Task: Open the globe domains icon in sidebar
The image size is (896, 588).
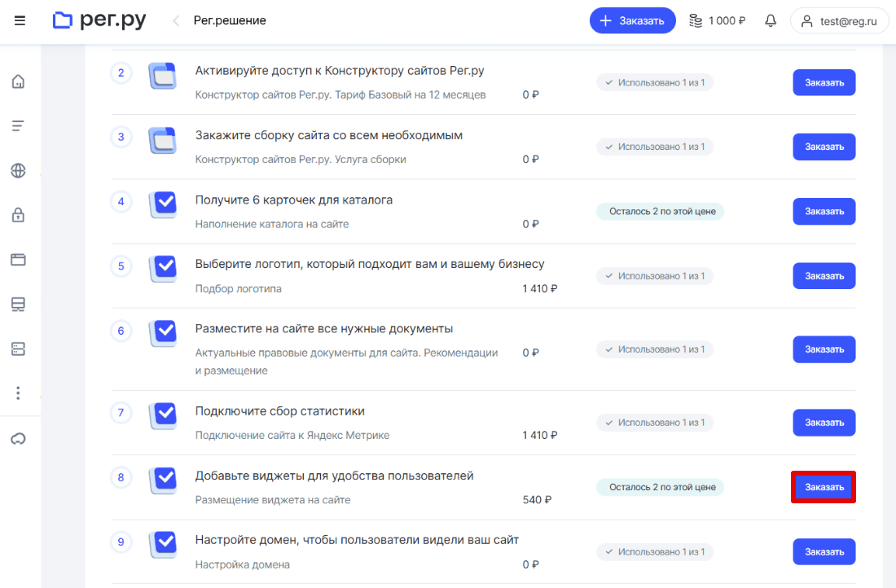Action: click(18, 171)
